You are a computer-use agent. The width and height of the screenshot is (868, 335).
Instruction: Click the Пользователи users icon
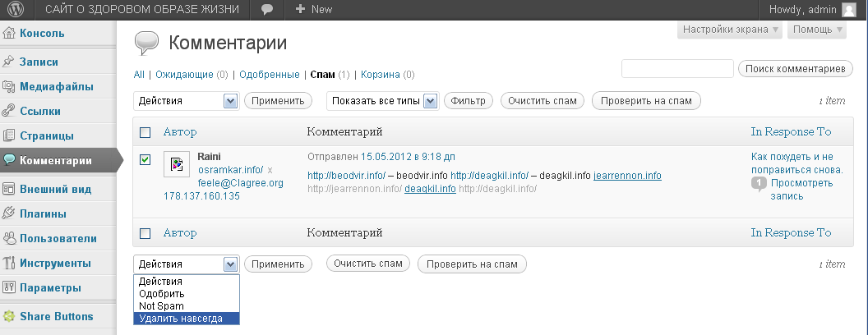coord(9,238)
